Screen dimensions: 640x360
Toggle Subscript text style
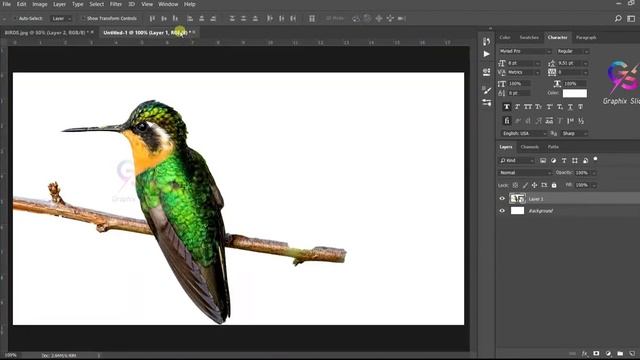point(560,107)
